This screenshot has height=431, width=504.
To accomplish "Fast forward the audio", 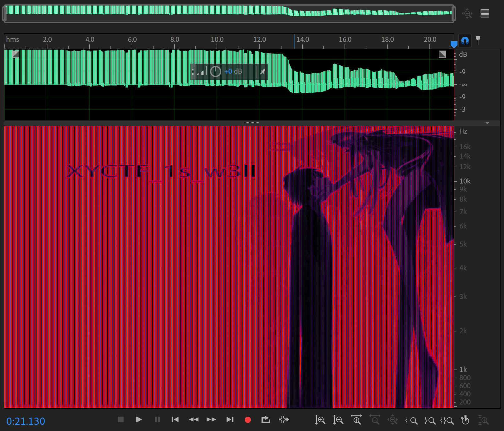I will point(211,419).
